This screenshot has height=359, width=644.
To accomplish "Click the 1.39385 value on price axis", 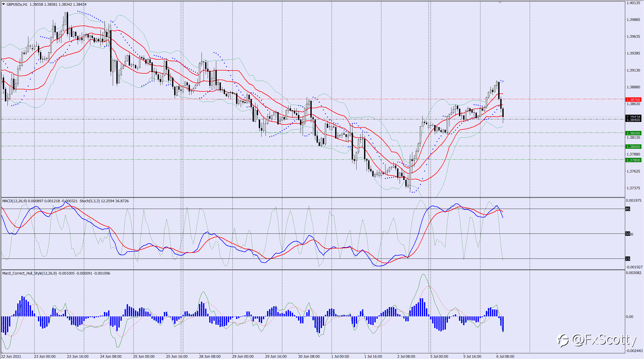I will pos(633,53).
